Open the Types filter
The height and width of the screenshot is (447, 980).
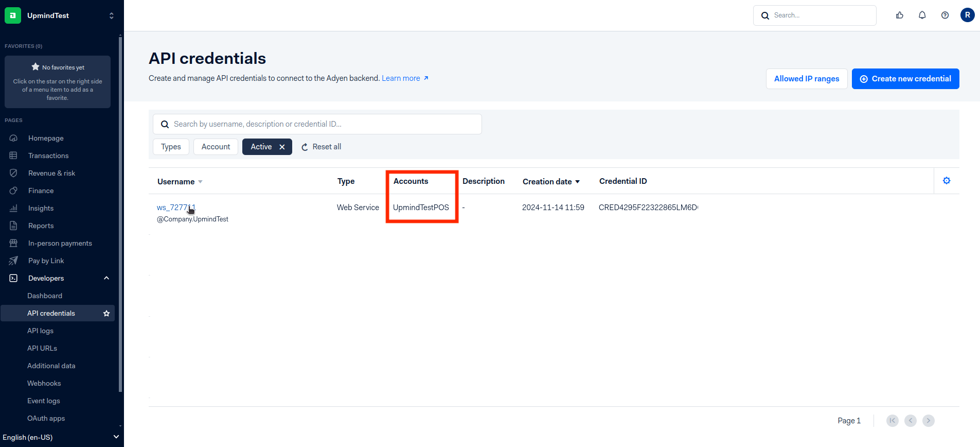(171, 147)
